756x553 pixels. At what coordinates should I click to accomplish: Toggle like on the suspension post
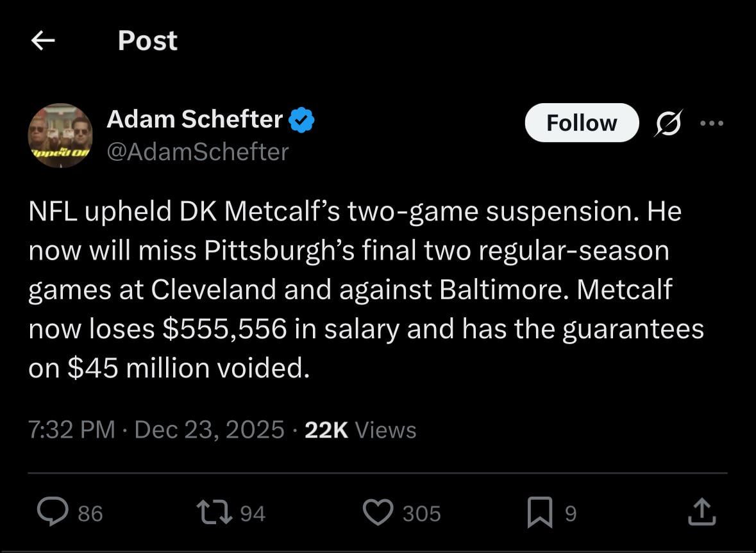click(x=380, y=511)
